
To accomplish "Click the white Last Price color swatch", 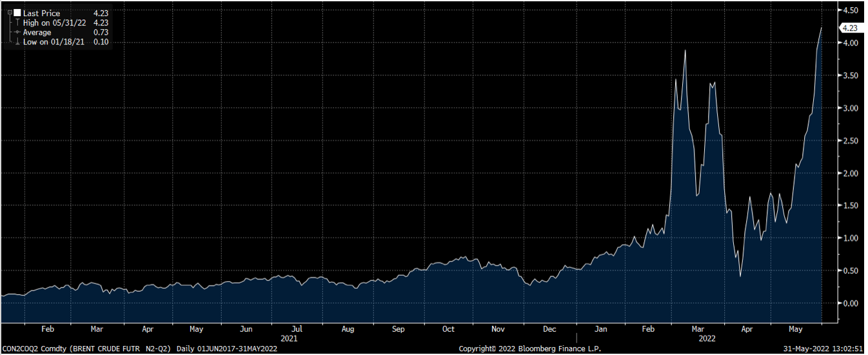I will tap(17, 13).
